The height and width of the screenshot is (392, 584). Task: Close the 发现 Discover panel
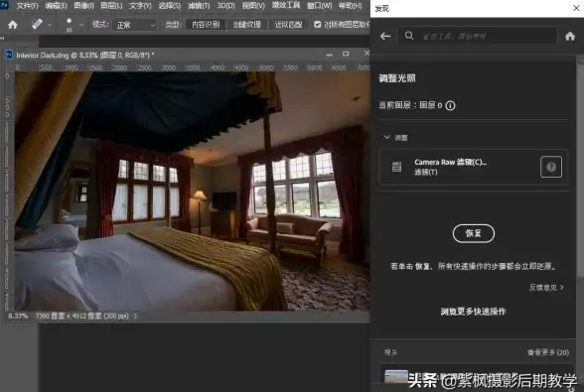pyautogui.click(x=576, y=8)
